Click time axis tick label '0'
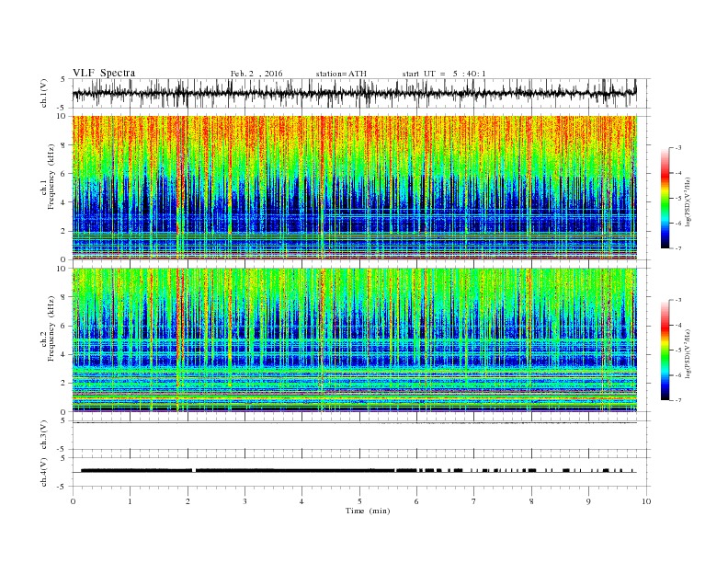Image resolution: width=728 pixels, height=563 pixels. [73, 501]
